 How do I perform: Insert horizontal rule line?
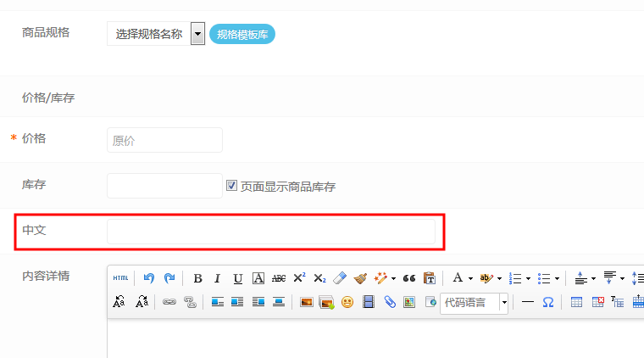coord(527,302)
